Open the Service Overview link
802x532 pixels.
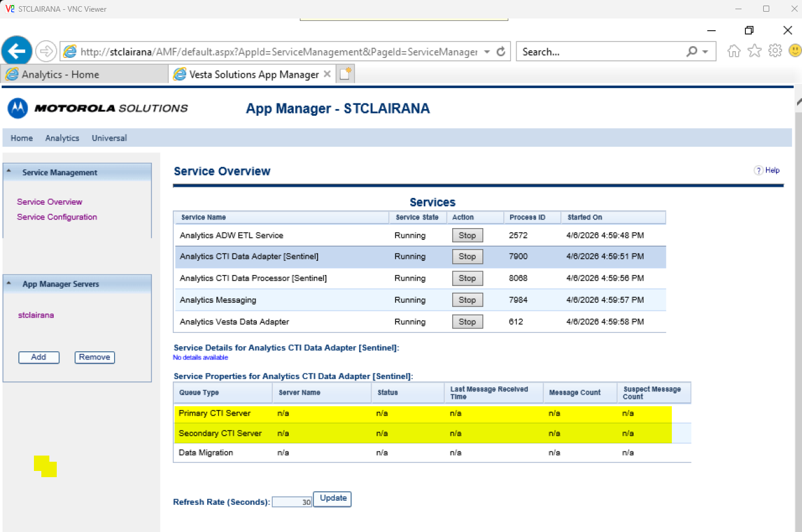(49, 202)
